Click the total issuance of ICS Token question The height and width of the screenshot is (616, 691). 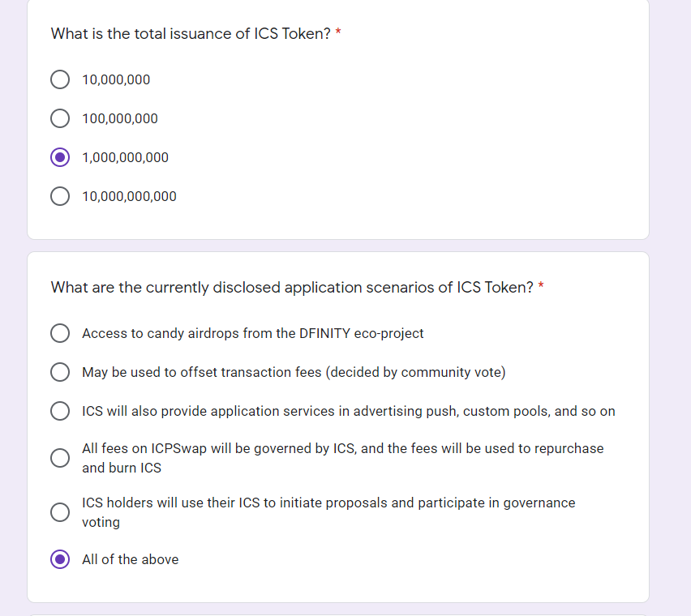pos(191,33)
